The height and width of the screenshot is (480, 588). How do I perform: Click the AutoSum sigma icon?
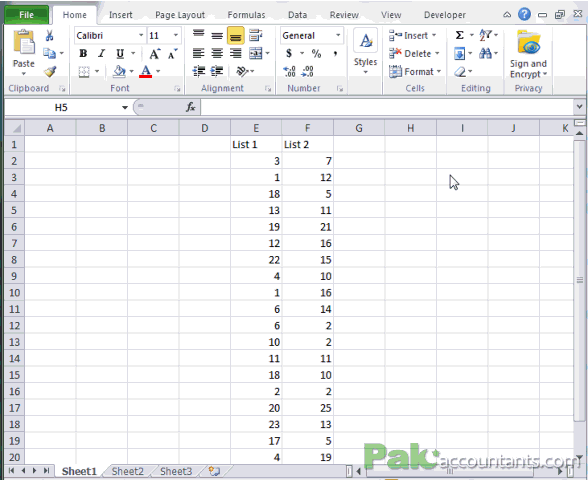coord(459,35)
